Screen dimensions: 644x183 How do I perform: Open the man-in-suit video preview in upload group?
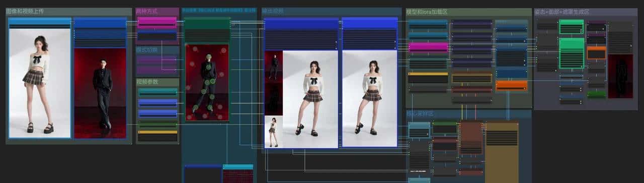tap(100, 93)
